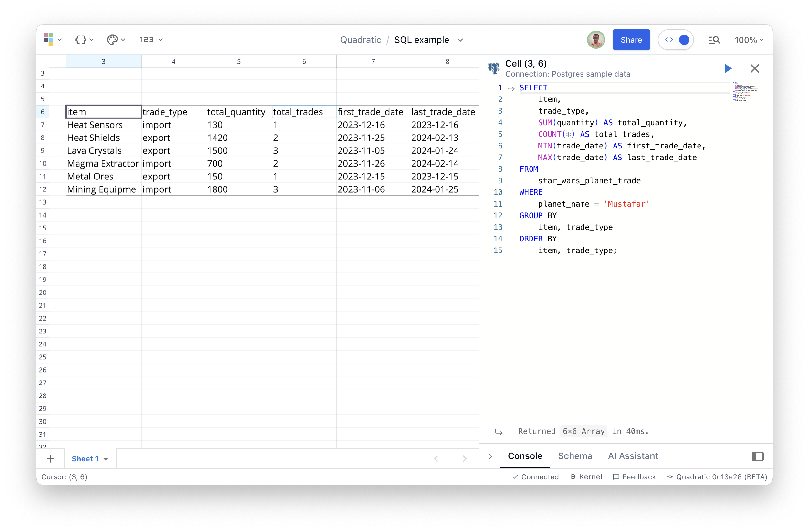
Task: Select the 'Mining Equipme' cell
Action: coord(104,189)
